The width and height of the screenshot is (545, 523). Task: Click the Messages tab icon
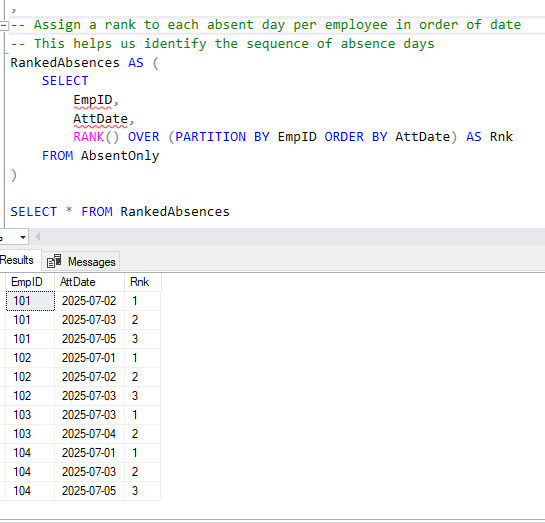point(54,261)
